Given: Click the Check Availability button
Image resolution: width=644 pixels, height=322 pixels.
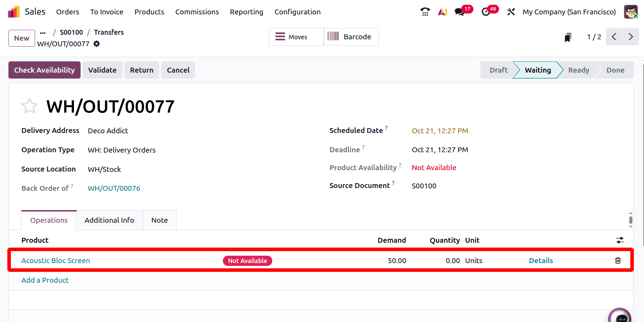Looking at the screenshot, I should (x=44, y=70).
